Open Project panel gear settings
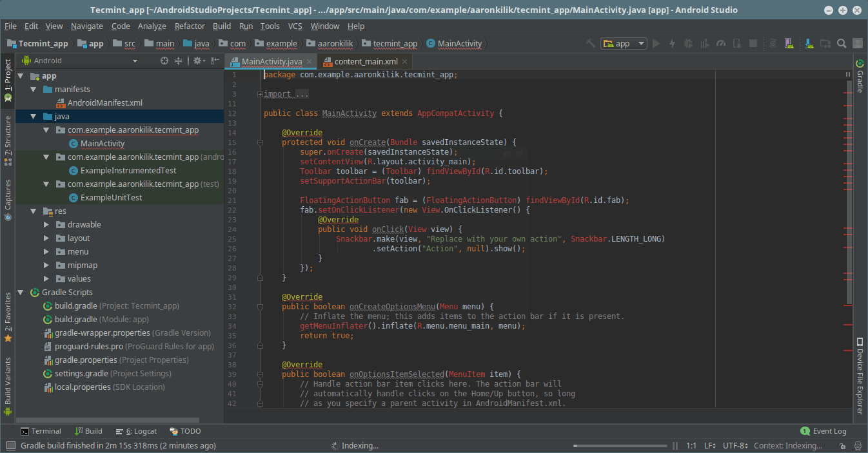The height and width of the screenshot is (453, 868). pyautogui.click(x=197, y=61)
